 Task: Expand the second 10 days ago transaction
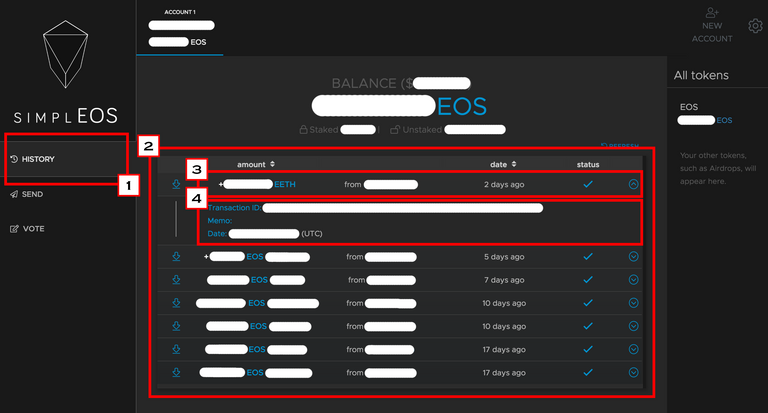633,326
